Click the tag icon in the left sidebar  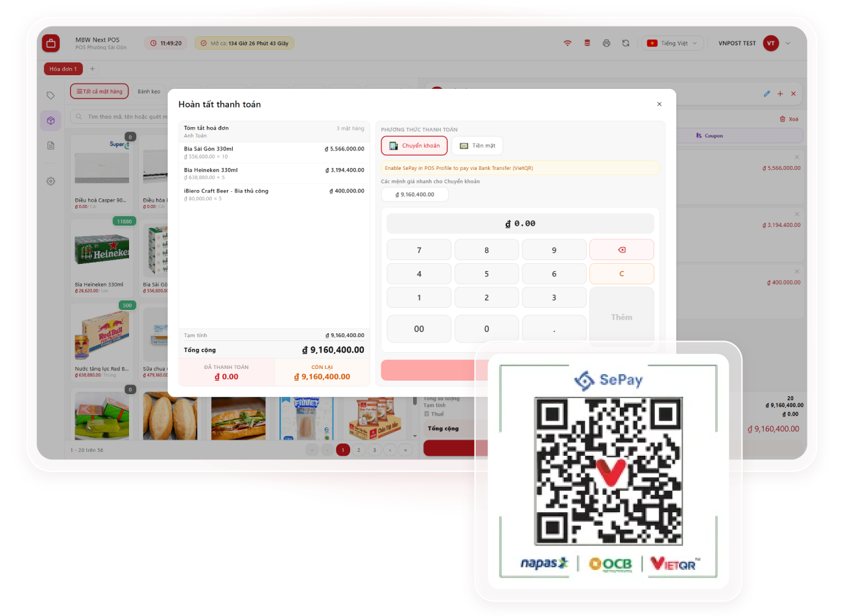(x=51, y=95)
